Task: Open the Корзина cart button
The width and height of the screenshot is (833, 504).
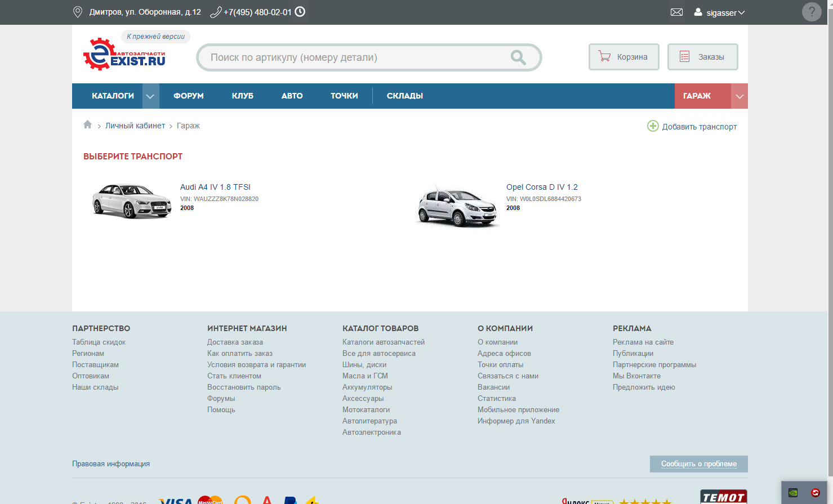Action: [624, 57]
